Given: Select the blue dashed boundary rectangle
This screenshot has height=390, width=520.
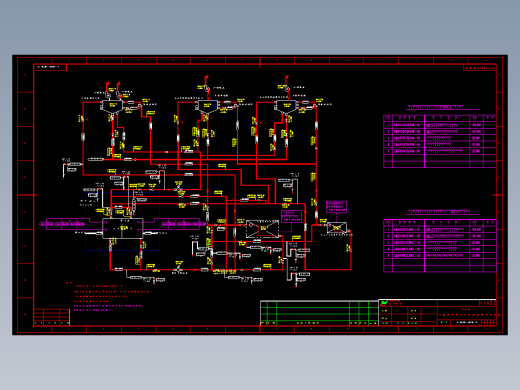Looking at the screenshot, I should [x=123, y=221].
